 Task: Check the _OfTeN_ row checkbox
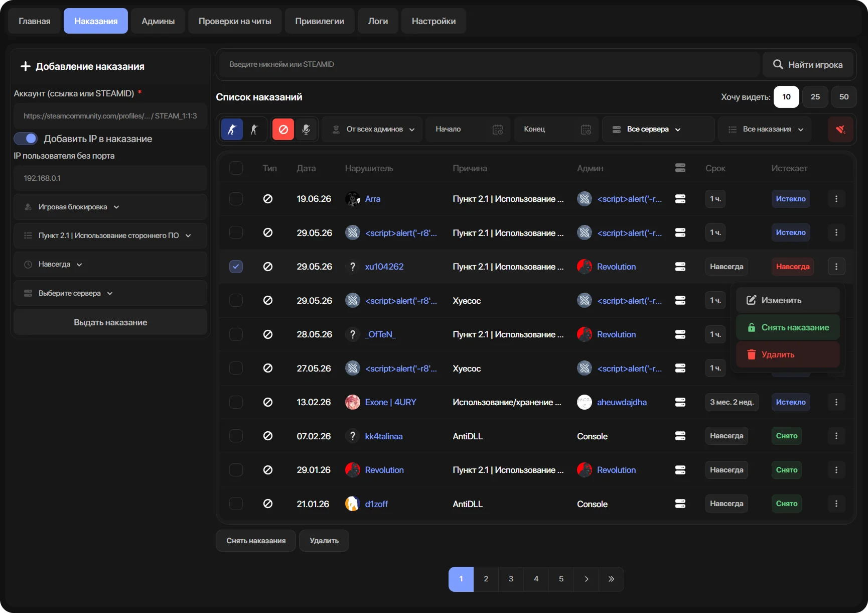(x=236, y=334)
